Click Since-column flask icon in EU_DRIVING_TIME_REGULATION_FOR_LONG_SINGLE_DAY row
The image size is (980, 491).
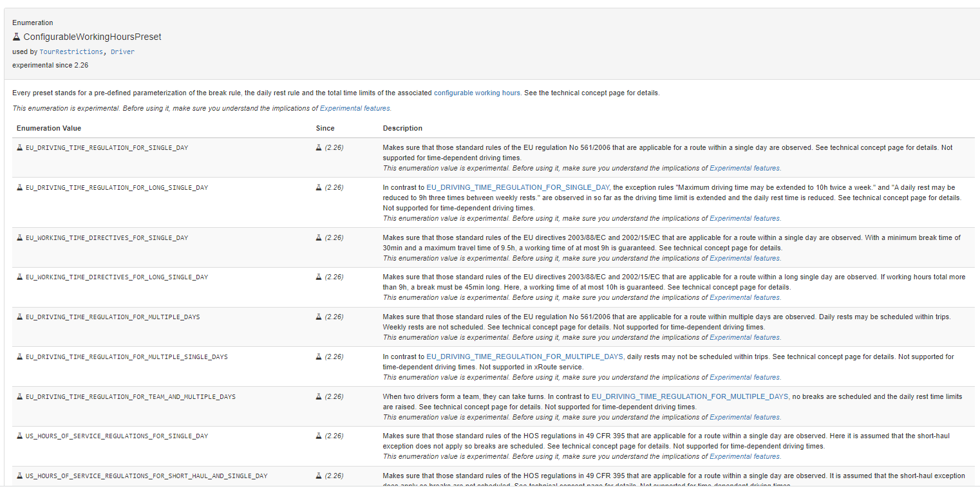pos(319,188)
